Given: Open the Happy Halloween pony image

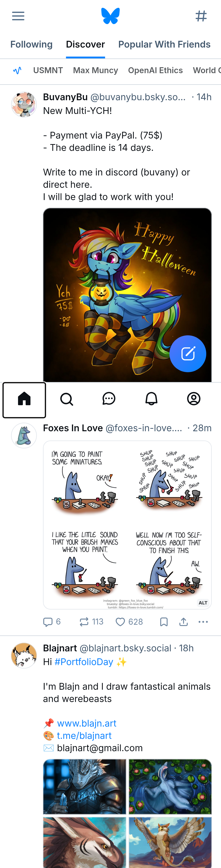Looking at the screenshot, I should pyautogui.click(x=127, y=295).
